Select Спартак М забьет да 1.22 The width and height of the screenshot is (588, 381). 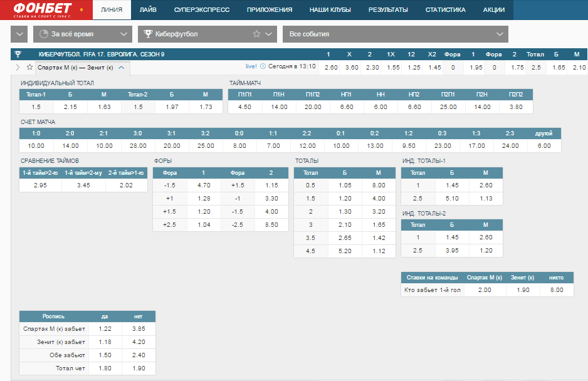pyautogui.click(x=105, y=329)
